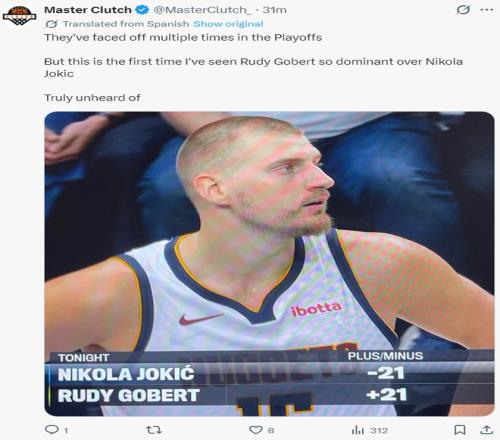Like the post with heart icon

click(256, 430)
